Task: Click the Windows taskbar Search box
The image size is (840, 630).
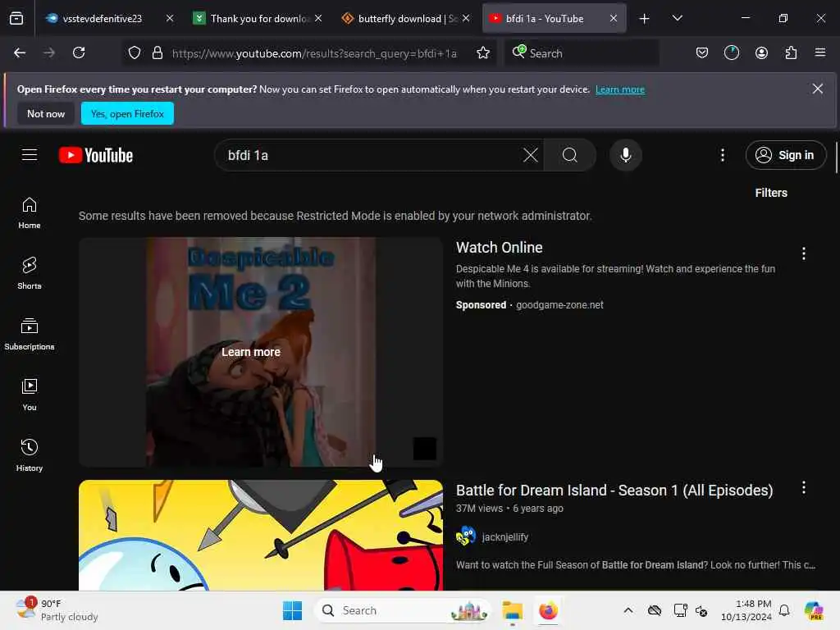Action: (404, 610)
